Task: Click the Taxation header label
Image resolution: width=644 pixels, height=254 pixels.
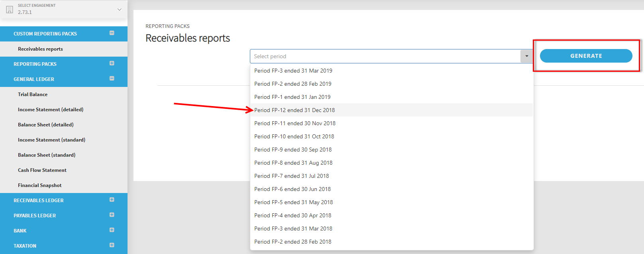Action: 25,246
